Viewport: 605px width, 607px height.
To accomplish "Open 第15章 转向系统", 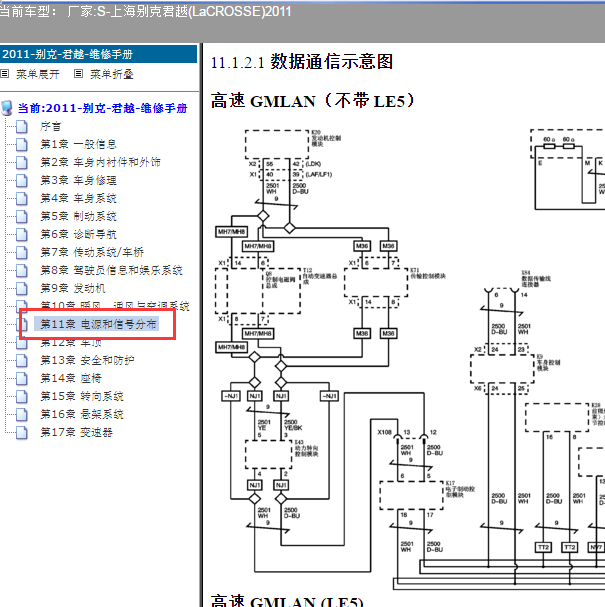I will point(82,396).
